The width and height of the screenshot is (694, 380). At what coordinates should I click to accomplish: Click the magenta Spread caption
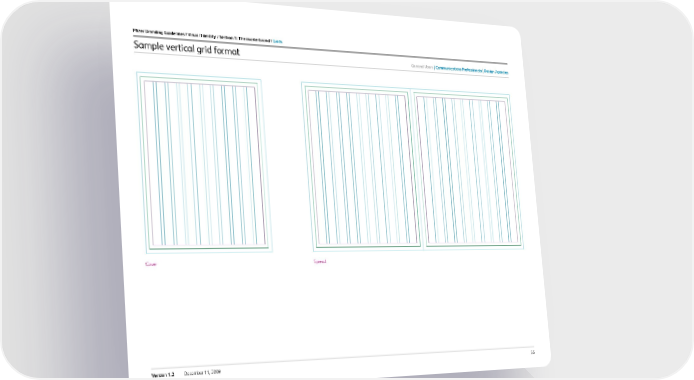point(320,261)
